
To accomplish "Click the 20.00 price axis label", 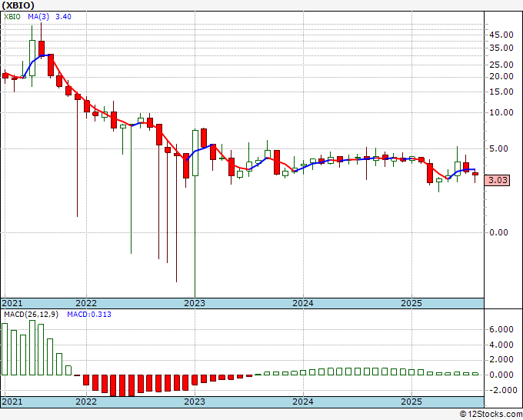I will (501, 76).
